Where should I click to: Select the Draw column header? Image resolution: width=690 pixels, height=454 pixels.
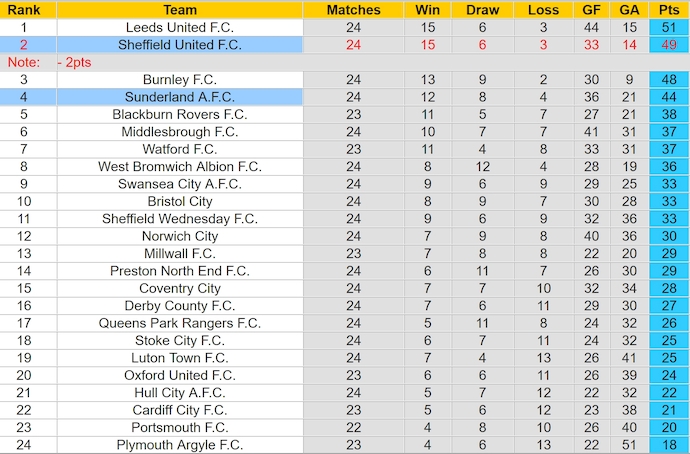point(482,10)
